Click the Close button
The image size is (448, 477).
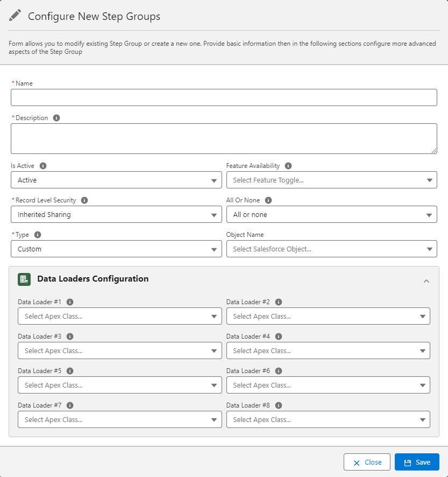[x=367, y=462]
